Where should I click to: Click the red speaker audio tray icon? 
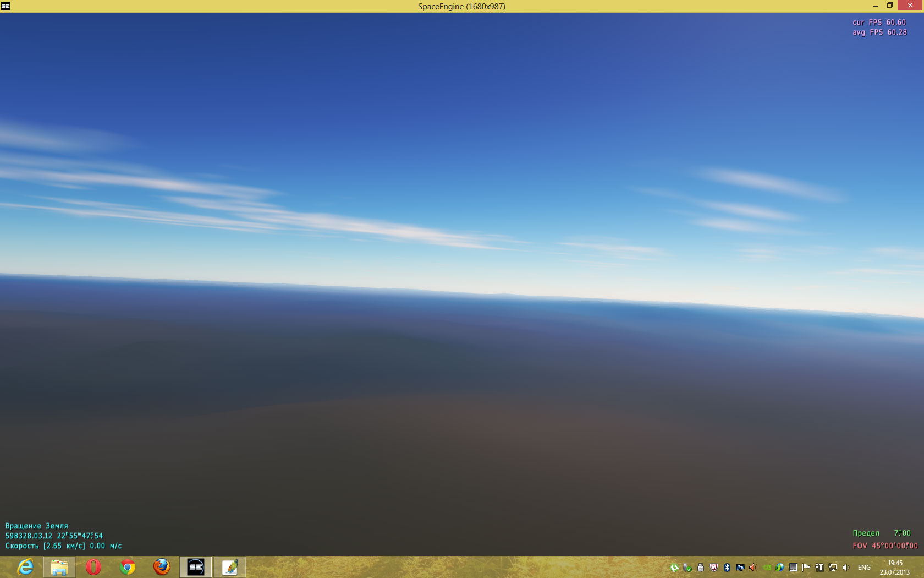tap(754, 568)
